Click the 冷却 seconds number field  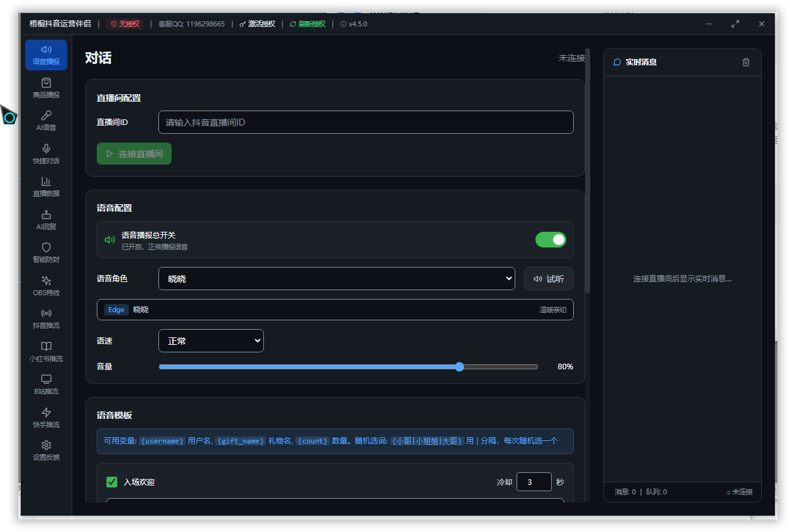534,482
